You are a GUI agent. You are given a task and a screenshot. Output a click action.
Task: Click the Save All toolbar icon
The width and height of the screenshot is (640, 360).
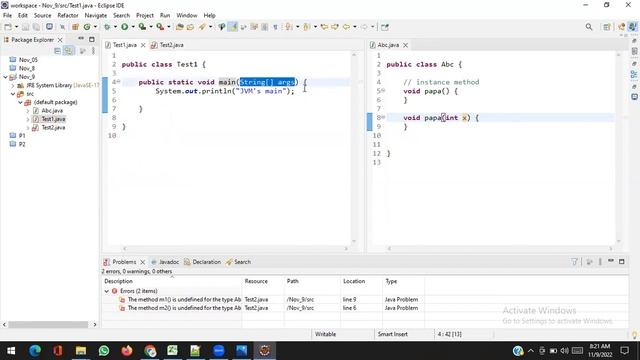point(36,27)
